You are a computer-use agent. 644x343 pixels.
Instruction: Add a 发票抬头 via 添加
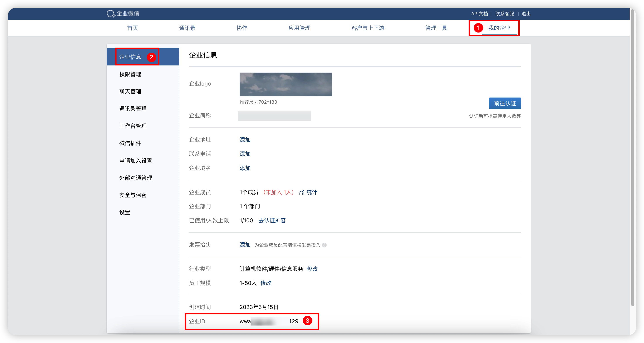pos(245,245)
